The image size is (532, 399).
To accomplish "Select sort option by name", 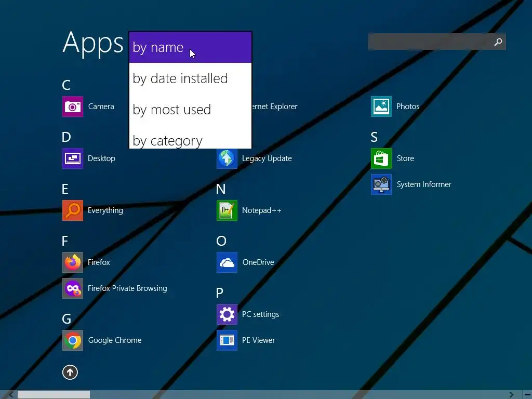I will tap(190, 47).
